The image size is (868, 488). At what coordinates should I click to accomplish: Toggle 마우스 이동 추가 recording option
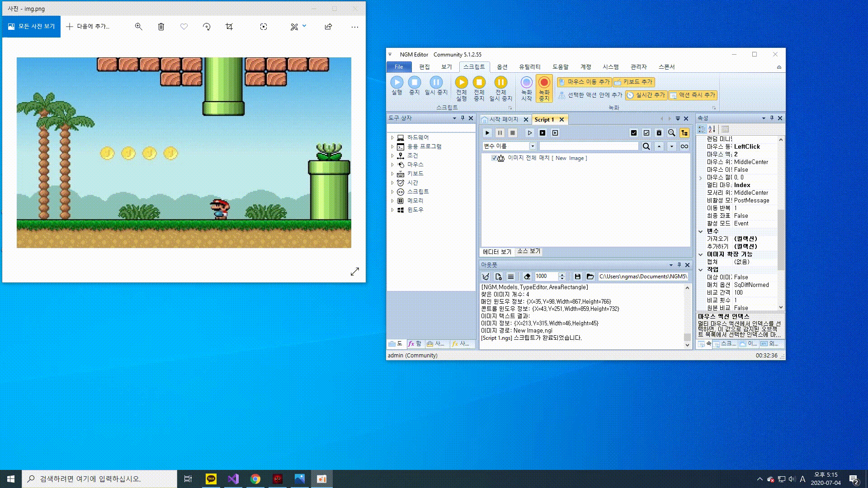pos(584,82)
